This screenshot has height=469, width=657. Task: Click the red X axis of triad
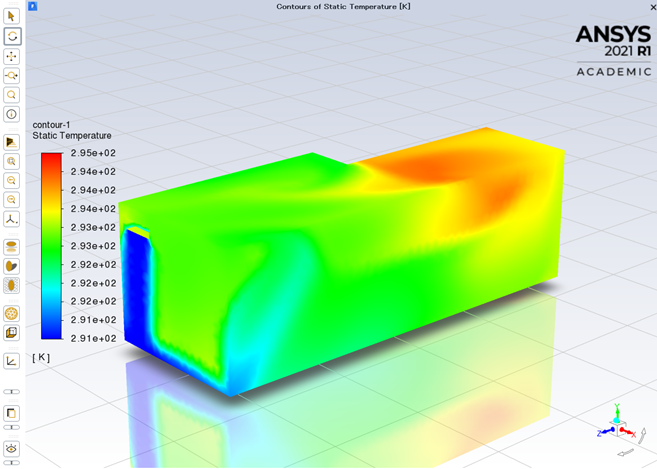627,432
